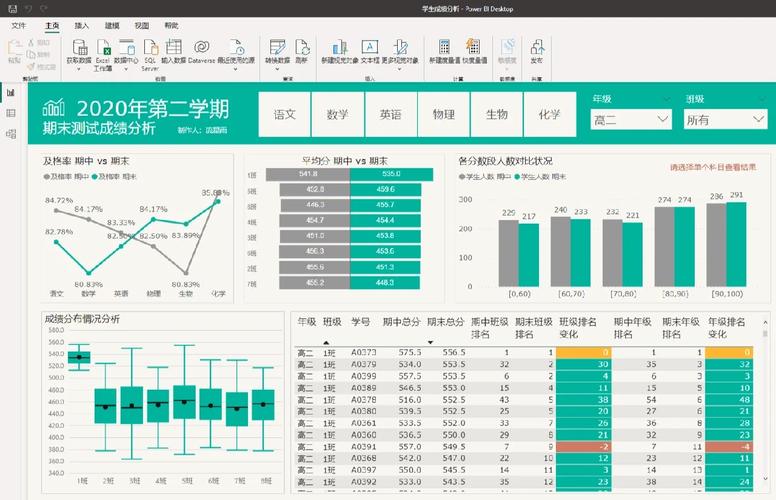Click the 转换数据 (Transform data) icon
The image size is (776, 500).
[x=278, y=47]
